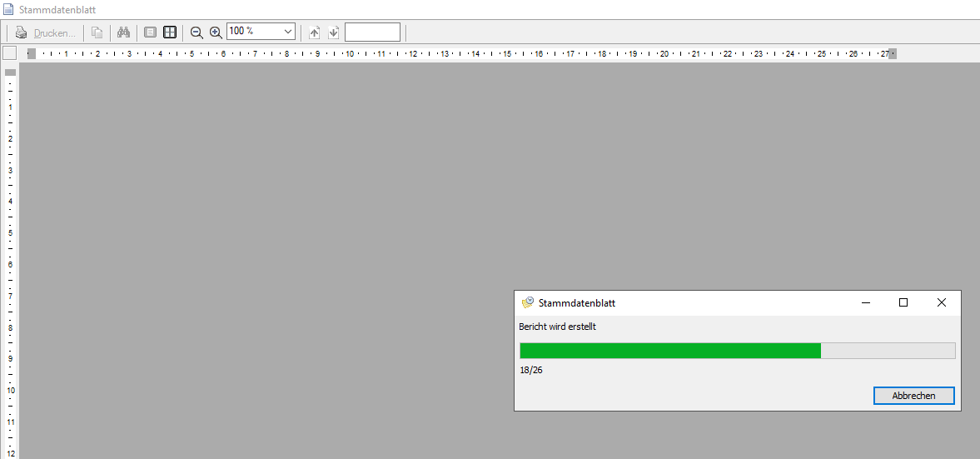Click the ruler corner box

point(9,53)
